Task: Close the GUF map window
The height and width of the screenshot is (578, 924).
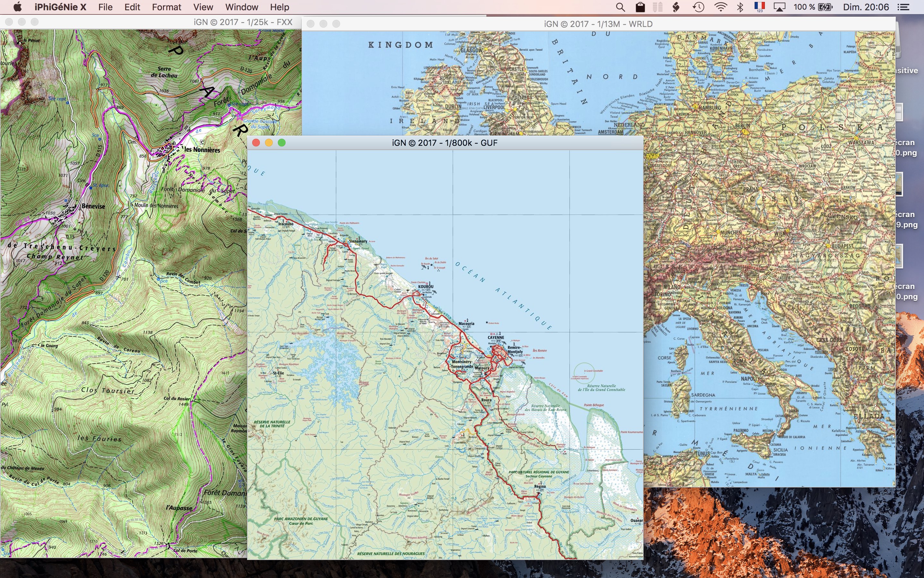Action: click(256, 143)
